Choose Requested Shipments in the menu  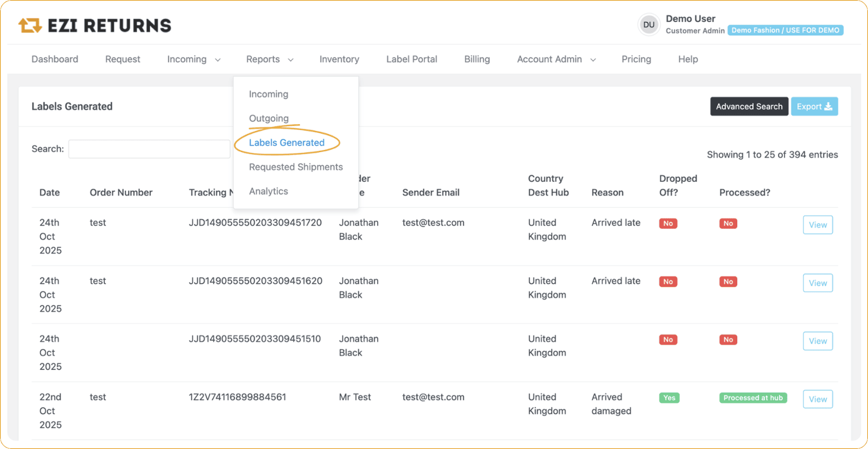296,167
